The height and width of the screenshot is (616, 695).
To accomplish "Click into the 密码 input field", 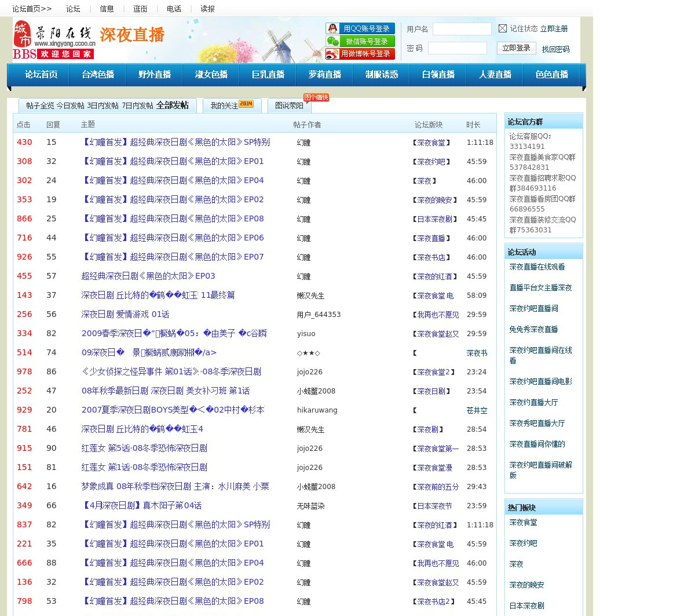I will pos(457,48).
